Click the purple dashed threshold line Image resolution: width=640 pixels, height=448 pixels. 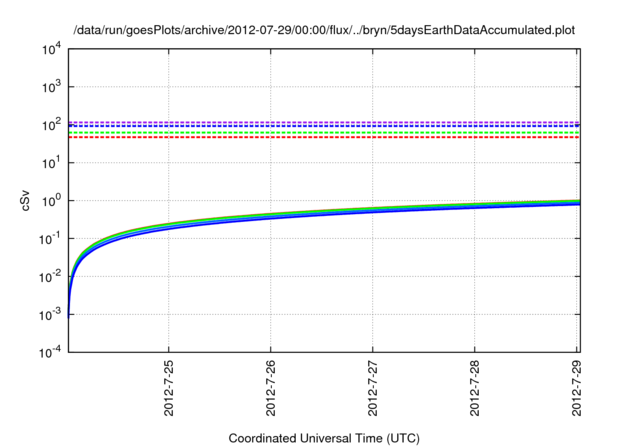[324, 122]
